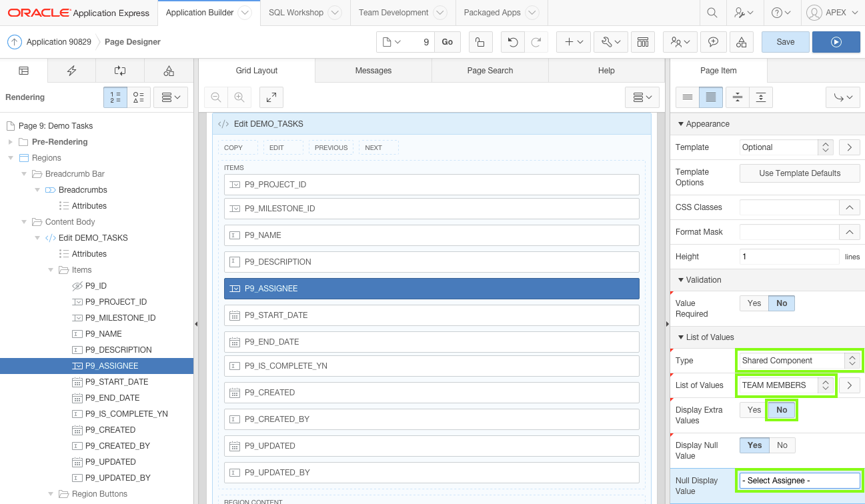Open the Utilities wrench menu
865x504 pixels.
(x=610, y=42)
